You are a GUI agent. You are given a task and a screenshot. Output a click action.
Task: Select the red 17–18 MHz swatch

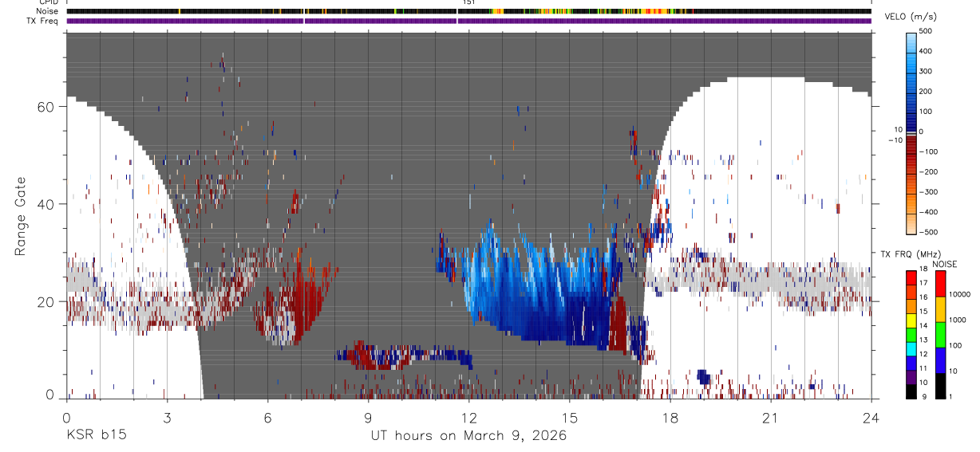pos(911,277)
